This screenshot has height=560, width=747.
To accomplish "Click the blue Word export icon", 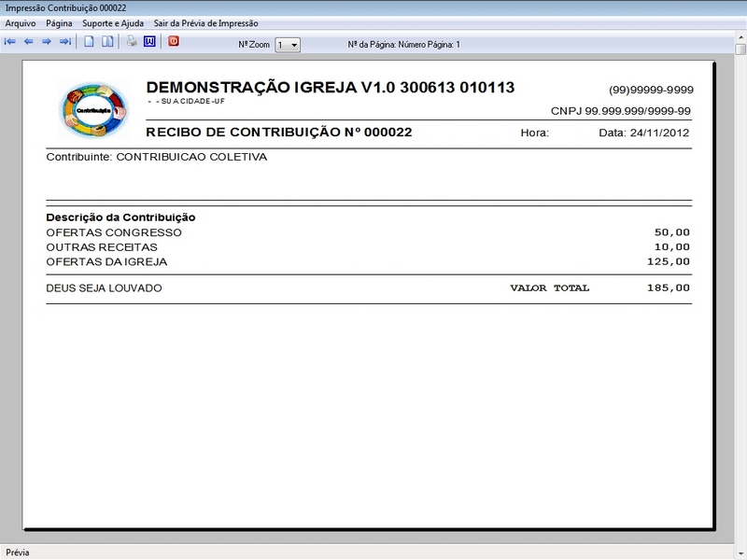I will coord(149,41).
